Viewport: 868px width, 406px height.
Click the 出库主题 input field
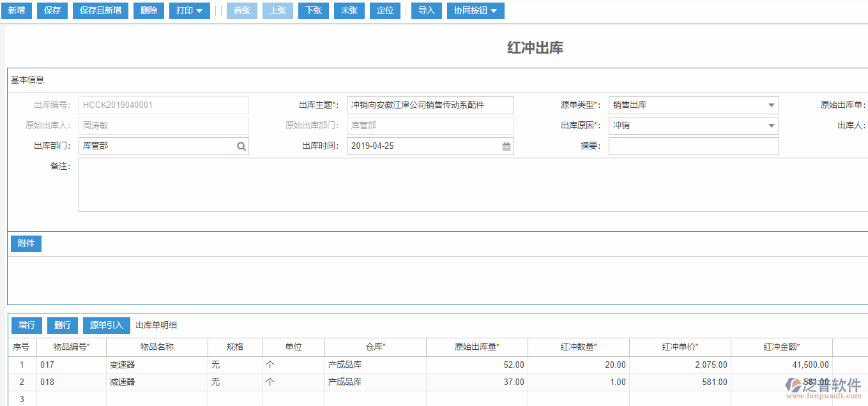[430, 105]
